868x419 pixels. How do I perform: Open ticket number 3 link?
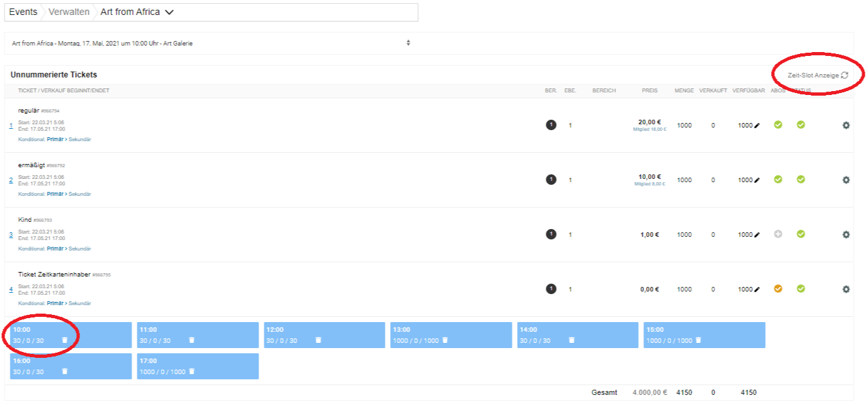click(11, 234)
